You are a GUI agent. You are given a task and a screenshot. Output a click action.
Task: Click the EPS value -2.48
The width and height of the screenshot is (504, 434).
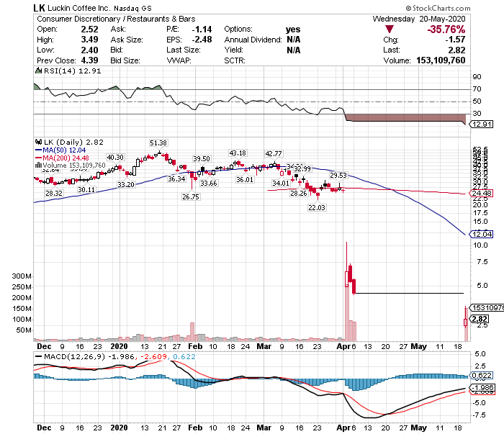point(202,40)
